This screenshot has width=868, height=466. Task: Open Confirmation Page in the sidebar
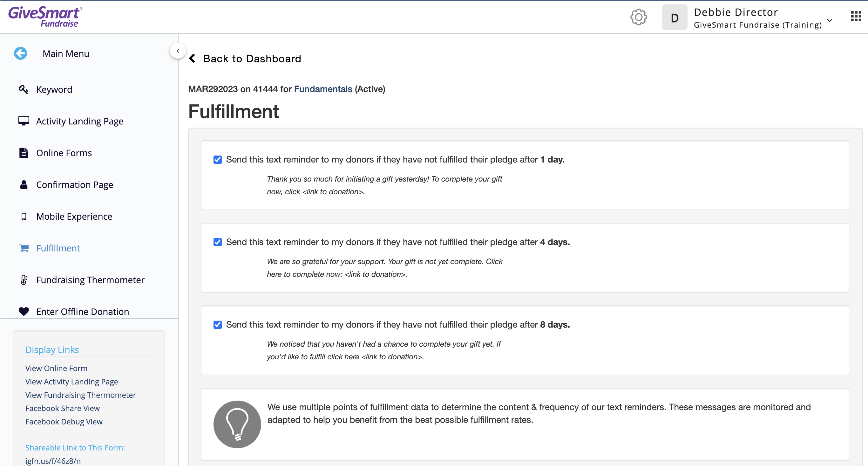point(74,184)
